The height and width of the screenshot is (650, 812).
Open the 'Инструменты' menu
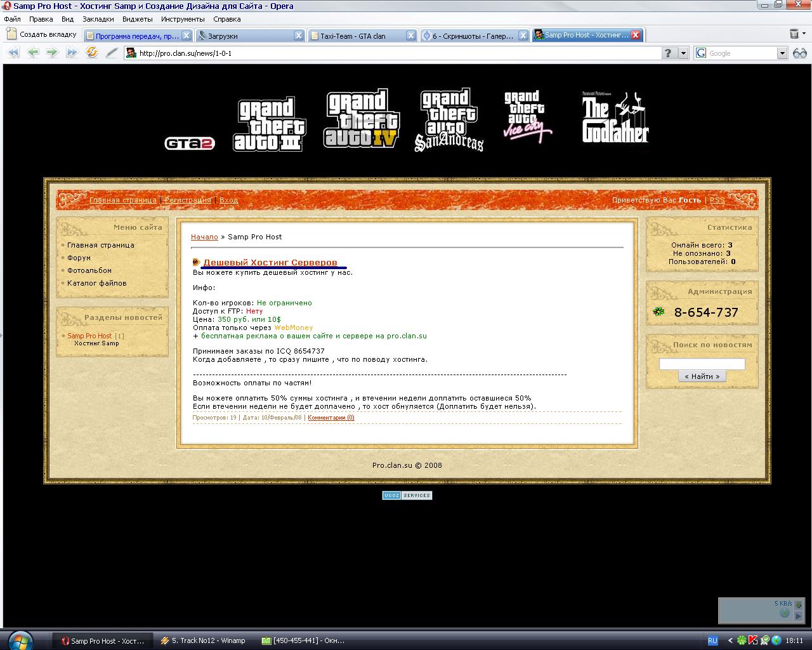[183, 19]
